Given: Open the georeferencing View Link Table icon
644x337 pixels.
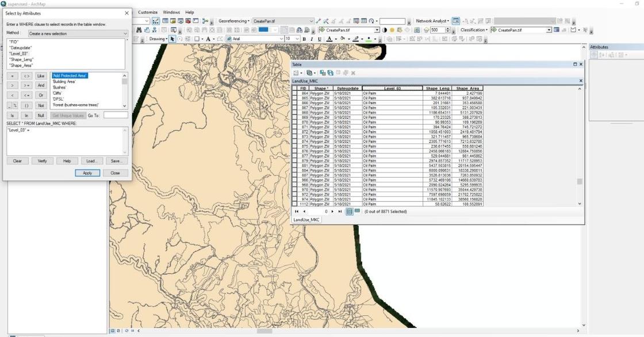Looking at the screenshot, I should pos(363,21).
